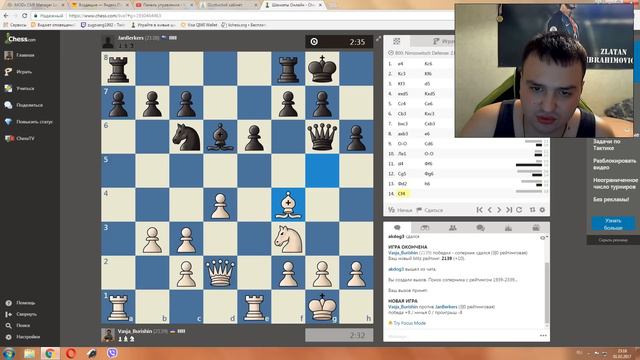The image size is (640, 360).
Task: Open the leaderboard bars tab icon
Action: point(508,228)
